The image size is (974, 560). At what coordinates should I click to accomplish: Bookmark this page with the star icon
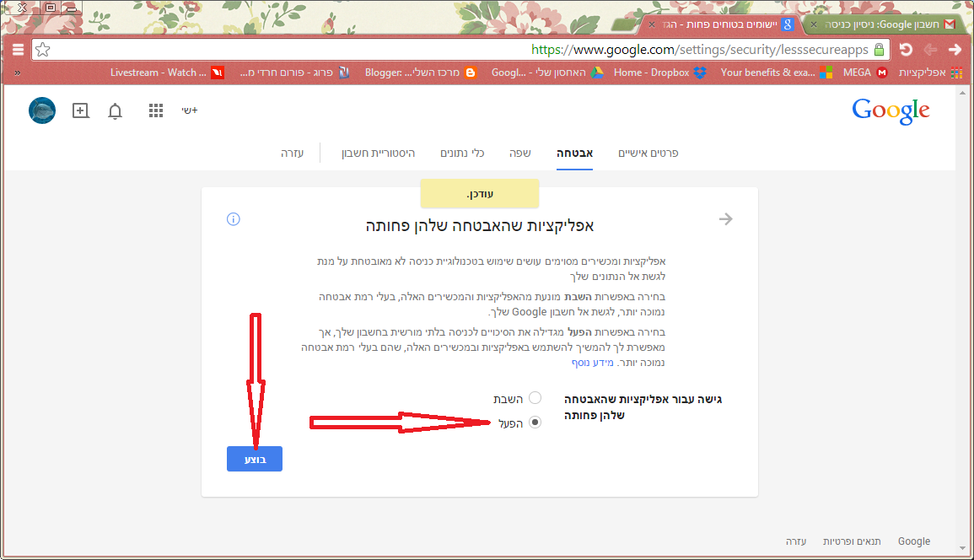point(42,50)
